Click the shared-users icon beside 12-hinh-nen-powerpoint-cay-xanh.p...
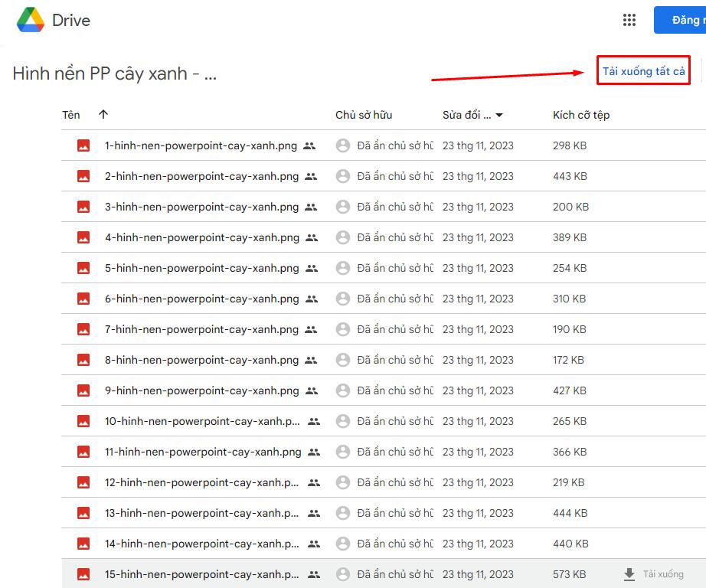706x588 pixels. [x=313, y=482]
